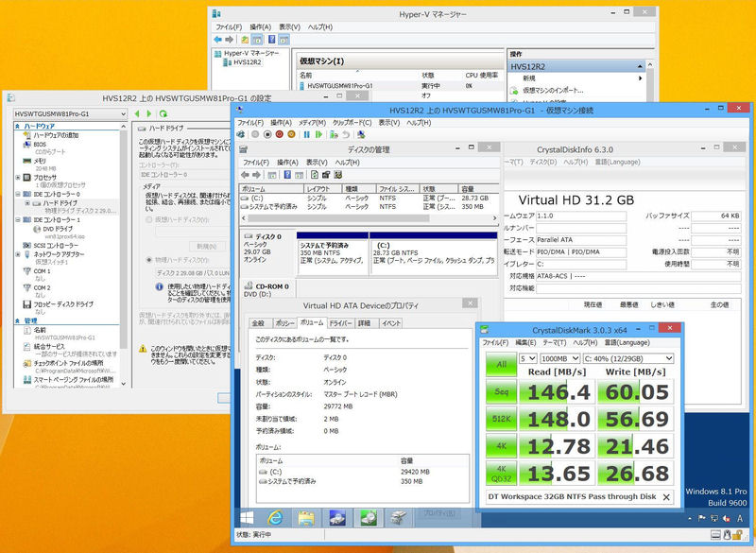Switch to the Policies tab in device properties
The height and width of the screenshot is (553, 756).
[x=285, y=323]
